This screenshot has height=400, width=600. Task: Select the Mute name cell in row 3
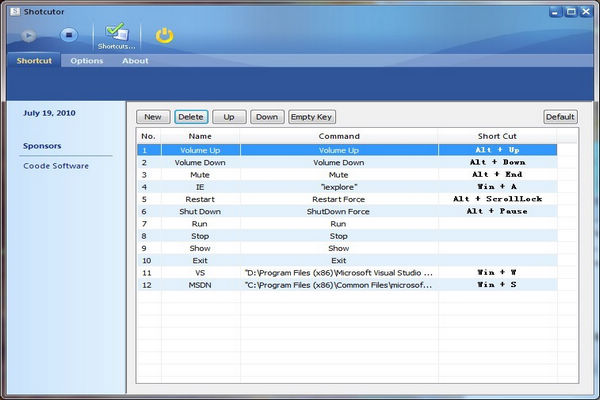tap(200, 175)
